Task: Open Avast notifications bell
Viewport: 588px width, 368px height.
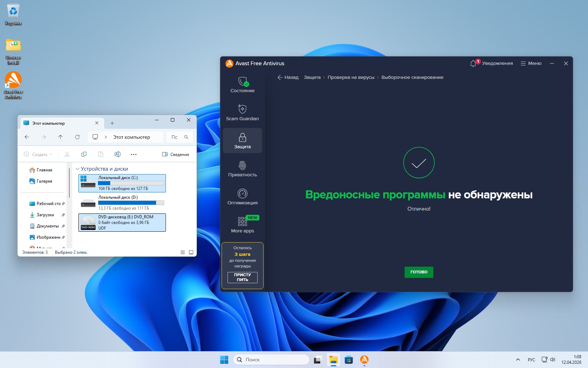Action: coord(473,63)
